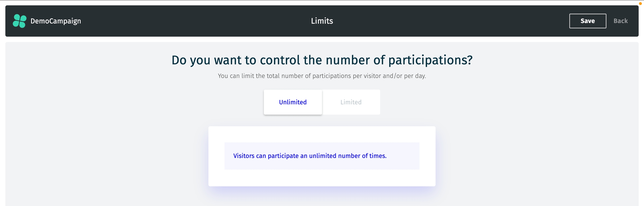Viewport: 644px width, 206px height.
Task: Click the word 'participations?' in the heading
Action: coord(430,60)
